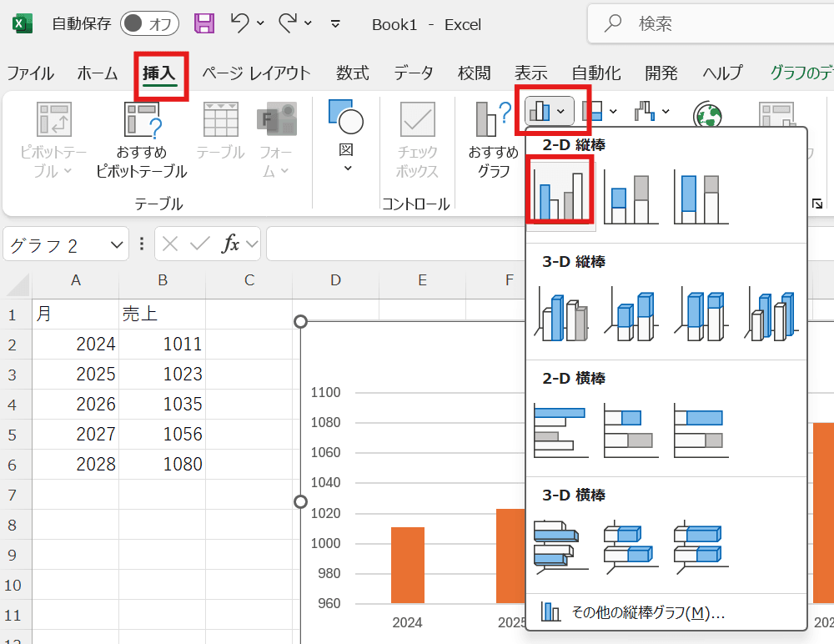Open the 図 dropdown in the ribbon
This screenshot has height=644, width=834.
click(x=346, y=138)
